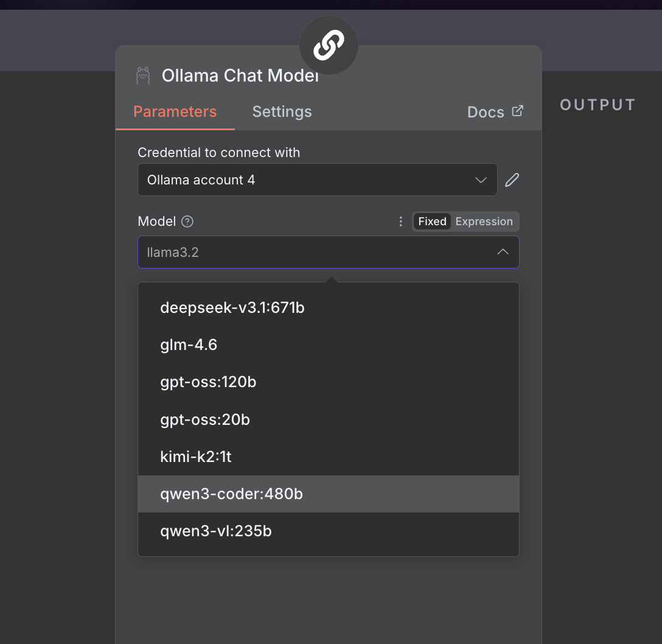Switch Model field to Expression mode
Image resolution: width=662 pixels, height=644 pixels.
pyautogui.click(x=484, y=222)
